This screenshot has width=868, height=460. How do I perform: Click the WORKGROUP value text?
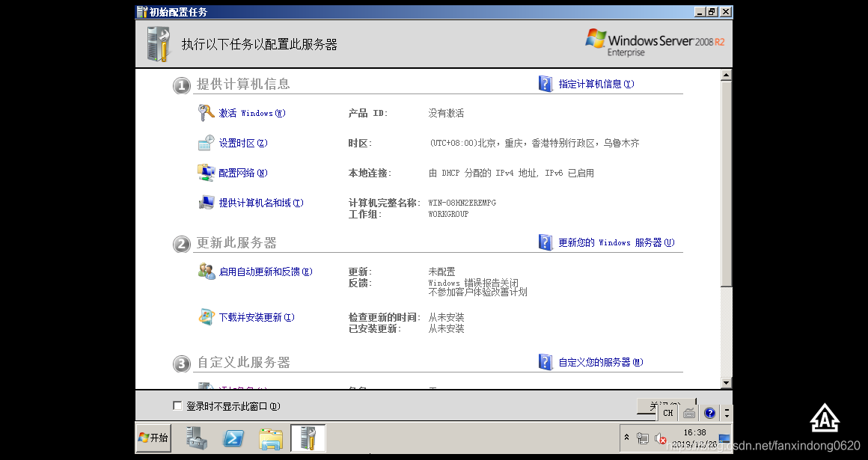448,214
